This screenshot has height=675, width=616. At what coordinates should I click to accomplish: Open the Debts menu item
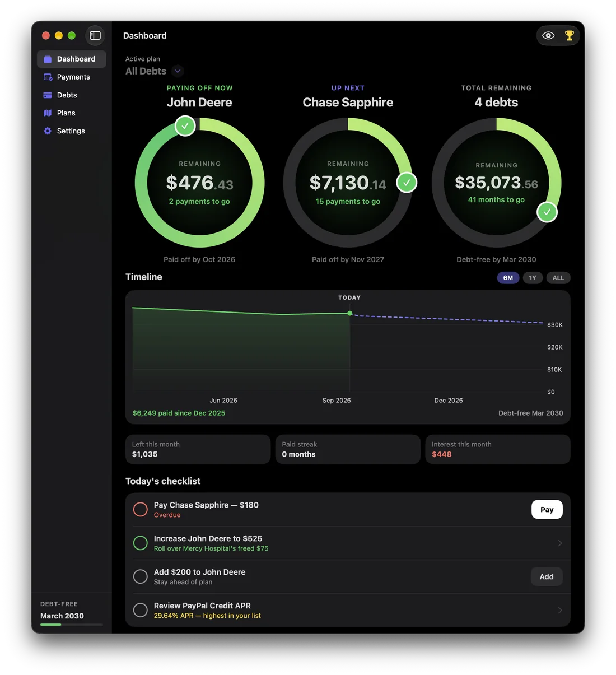[x=72, y=95]
